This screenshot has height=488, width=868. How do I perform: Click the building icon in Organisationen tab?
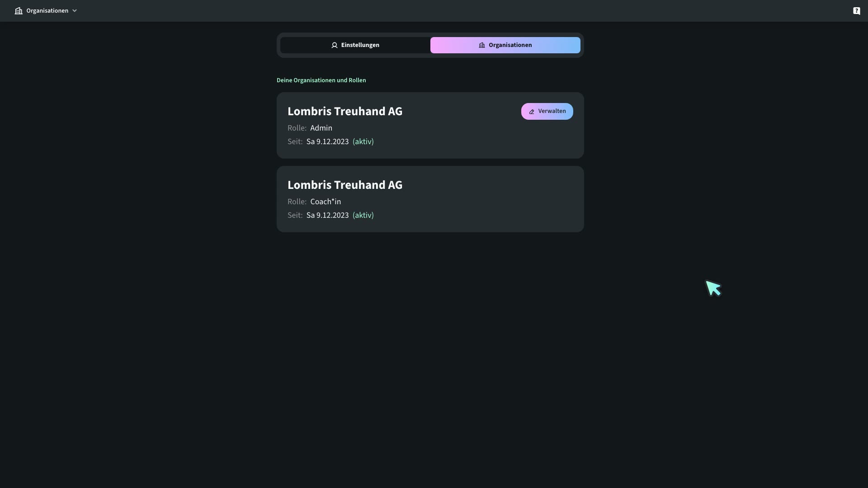pos(482,45)
